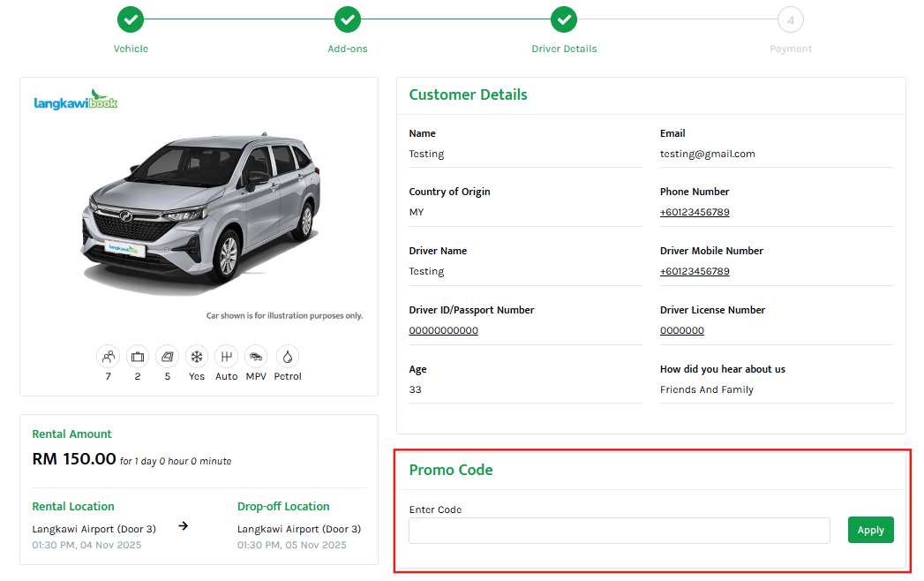Screen dimensions: 924x581
Task: Click the silver MPV car image
Action: tap(201, 214)
